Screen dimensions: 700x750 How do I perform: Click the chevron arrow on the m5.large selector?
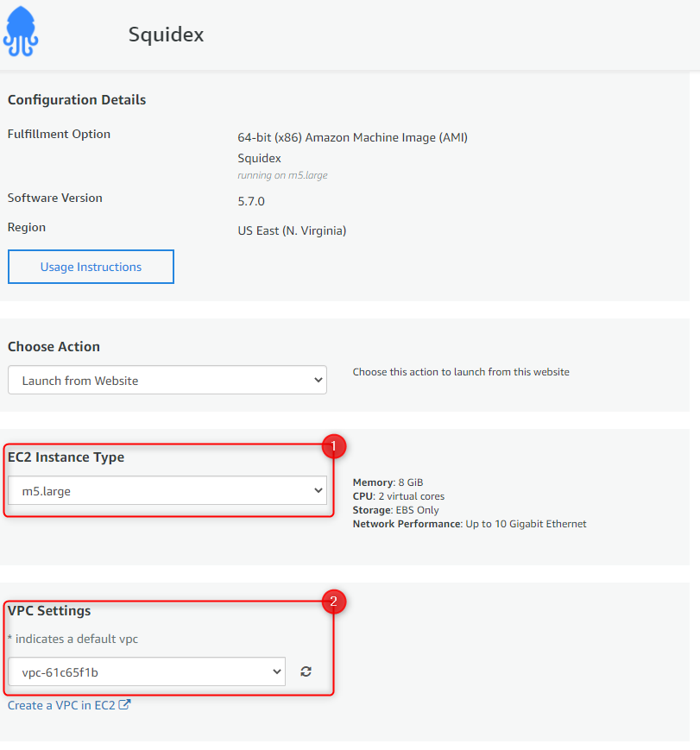pos(318,490)
